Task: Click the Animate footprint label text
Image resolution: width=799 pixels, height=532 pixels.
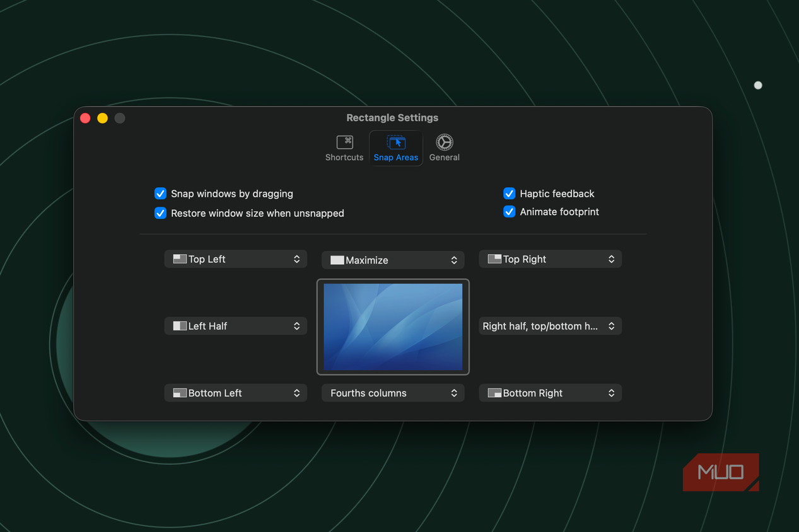Action: tap(559, 212)
